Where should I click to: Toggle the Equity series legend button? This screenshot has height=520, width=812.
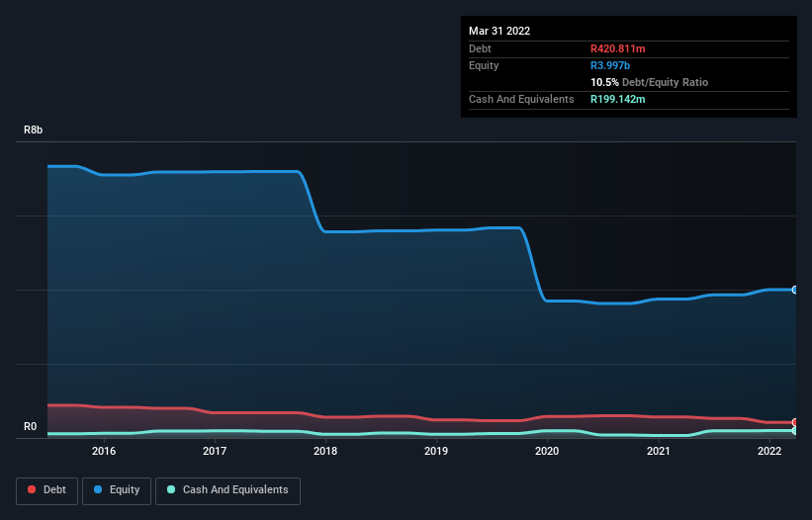[117, 490]
